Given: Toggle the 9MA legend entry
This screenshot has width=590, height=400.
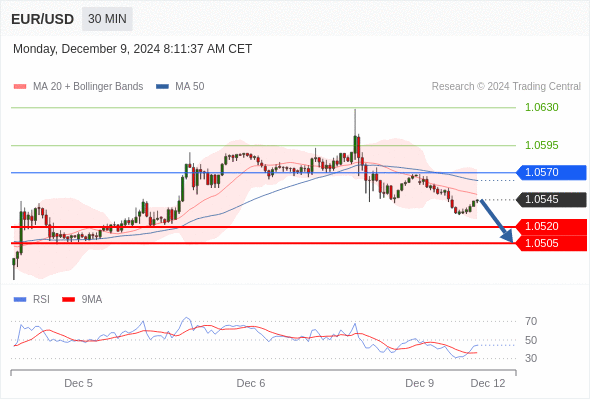Looking at the screenshot, I should (x=82, y=300).
